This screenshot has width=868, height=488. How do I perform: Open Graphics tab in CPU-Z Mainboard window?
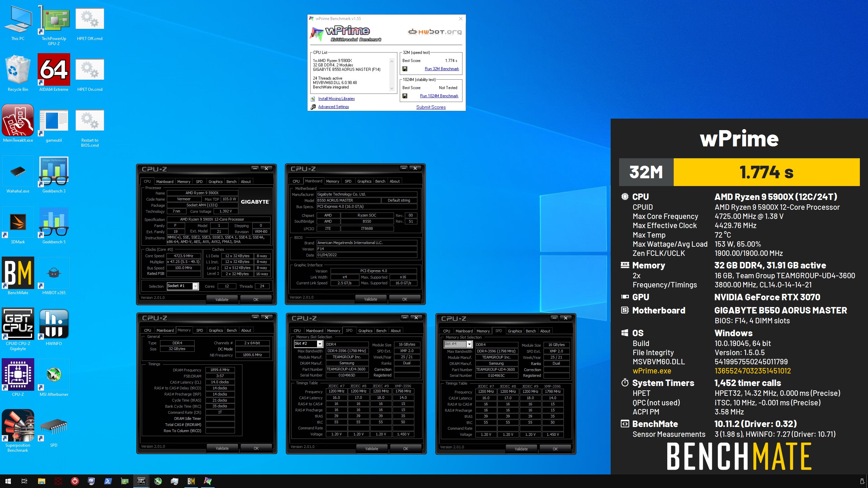364,181
